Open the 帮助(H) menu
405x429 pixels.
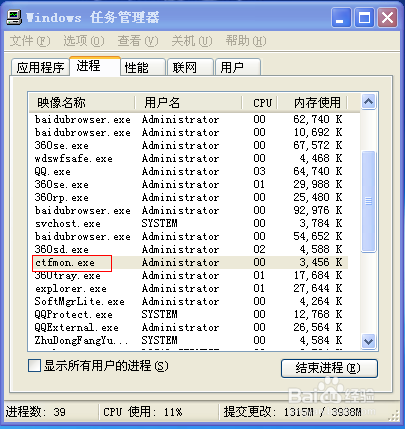click(246, 41)
